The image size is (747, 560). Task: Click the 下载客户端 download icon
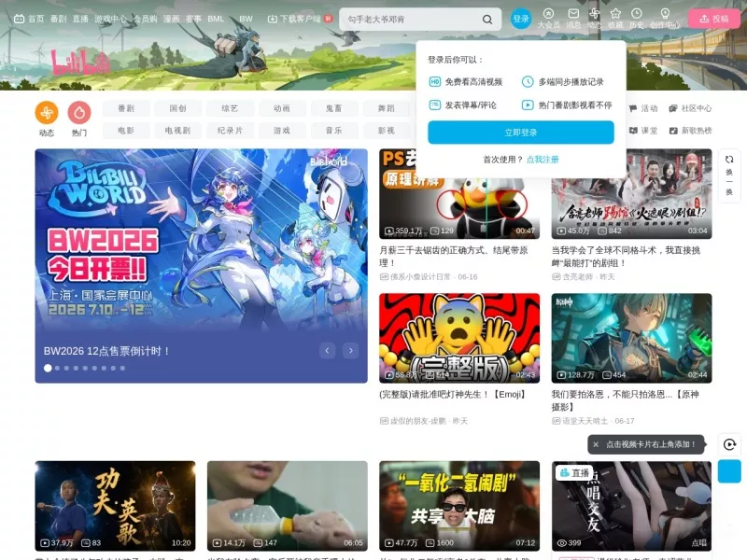point(272,19)
